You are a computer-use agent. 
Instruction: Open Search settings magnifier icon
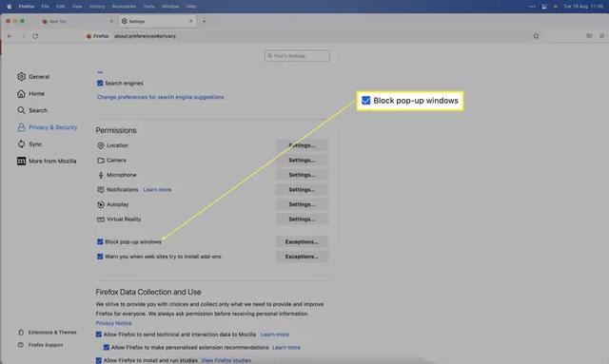pos(21,110)
